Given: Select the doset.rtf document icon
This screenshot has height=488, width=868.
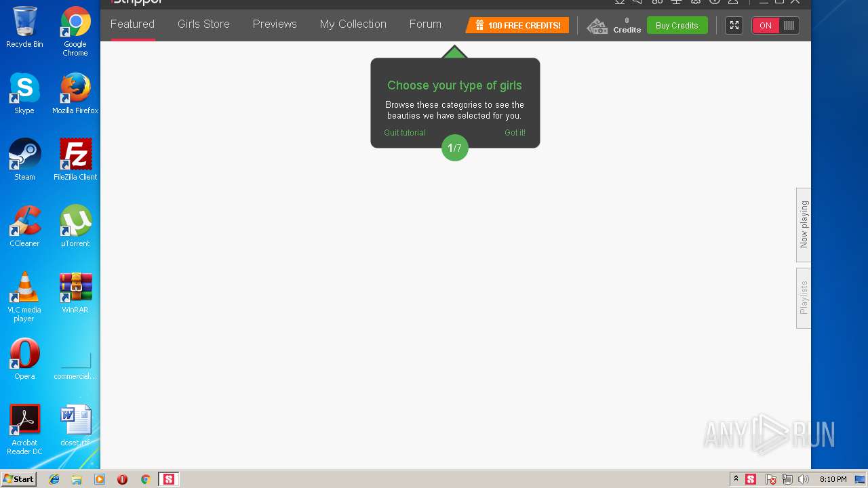Looking at the screenshot, I should (x=75, y=426).
